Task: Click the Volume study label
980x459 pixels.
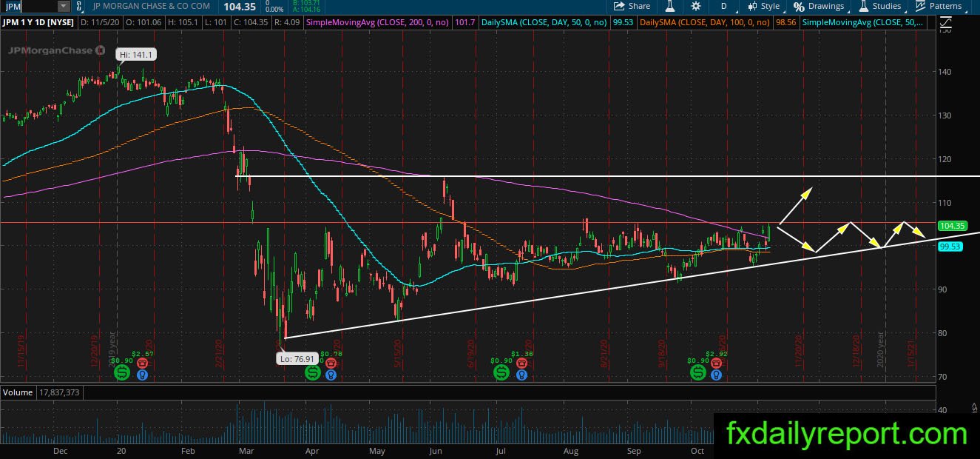Action: click(17, 392)
